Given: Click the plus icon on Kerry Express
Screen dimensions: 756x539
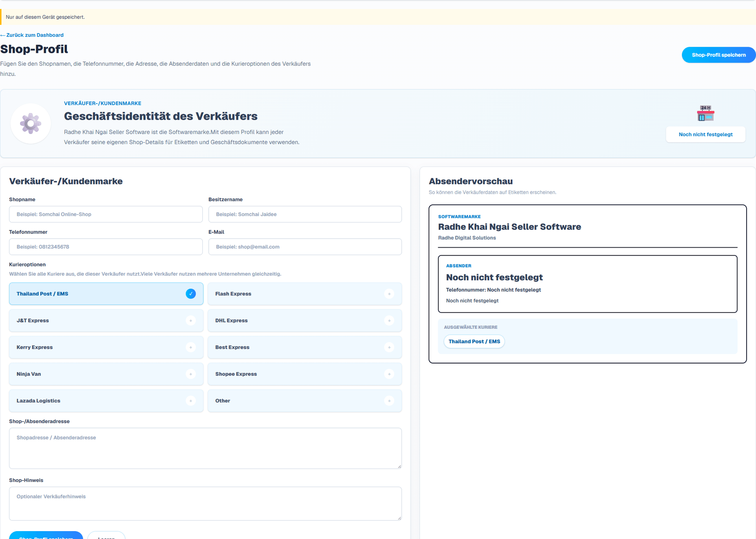Looking at the screenshot, I should pos(191,347).
